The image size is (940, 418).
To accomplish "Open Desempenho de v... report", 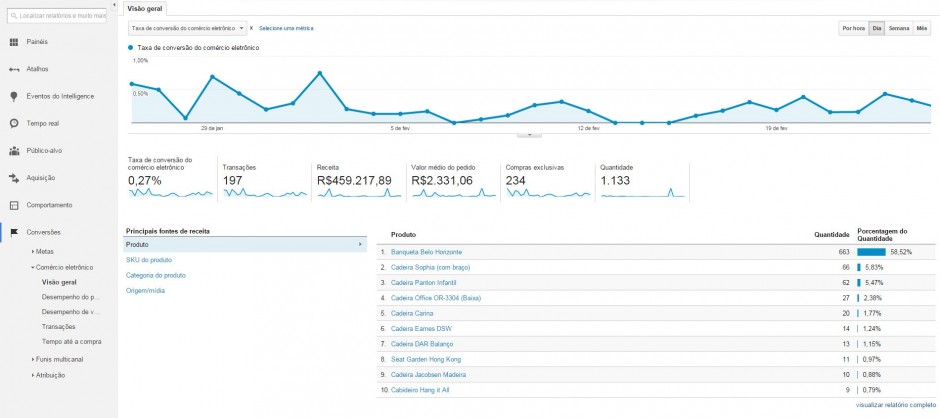I will [70, 312].
